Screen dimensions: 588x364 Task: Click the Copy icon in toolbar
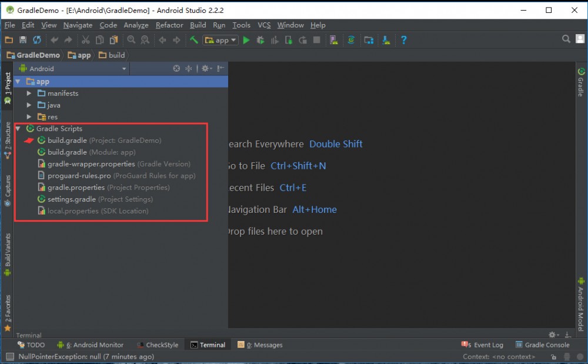[x=100, y=40]
